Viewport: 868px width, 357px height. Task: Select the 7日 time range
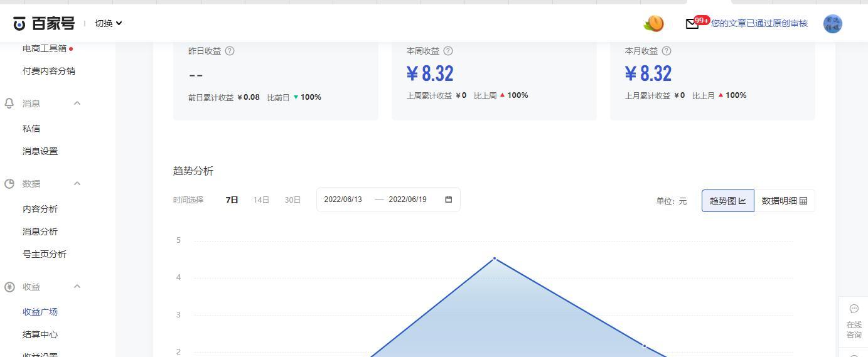232,200
